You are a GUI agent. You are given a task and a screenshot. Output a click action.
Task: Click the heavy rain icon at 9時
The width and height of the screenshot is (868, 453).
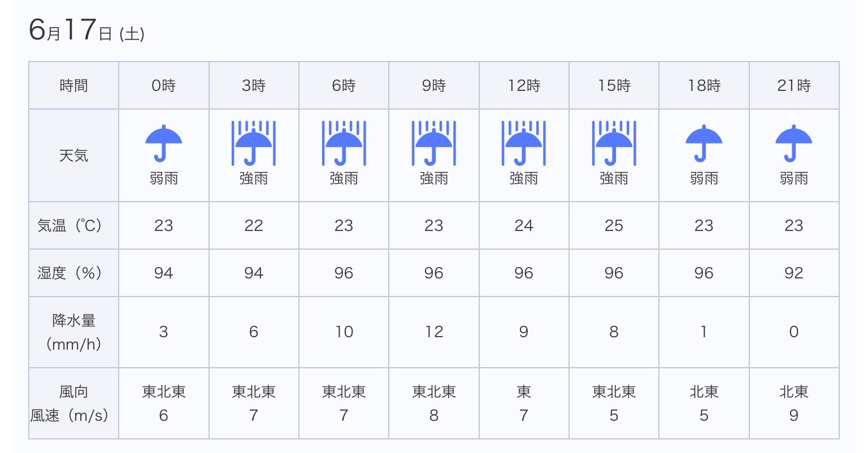click(433, 143)
